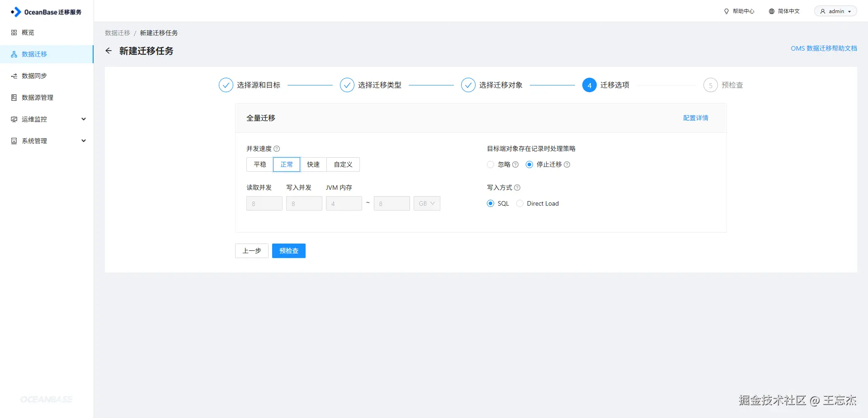
Task: Set concurrency speed to 平稳
Action: (x=260, y=164)
